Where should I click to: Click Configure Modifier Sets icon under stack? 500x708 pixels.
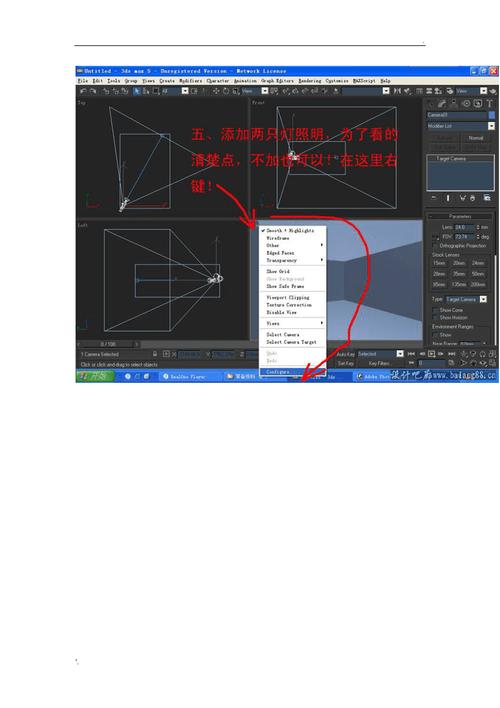click(x=487, y=198)
